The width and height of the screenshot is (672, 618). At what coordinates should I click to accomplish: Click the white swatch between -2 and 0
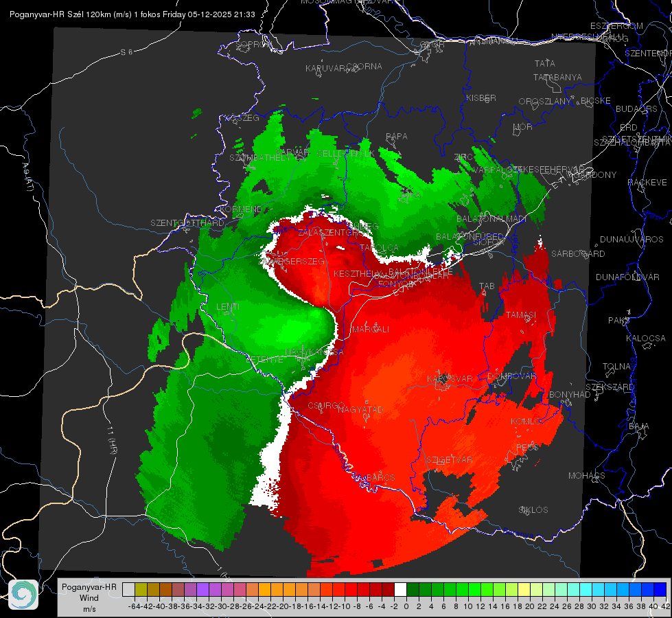400,590
